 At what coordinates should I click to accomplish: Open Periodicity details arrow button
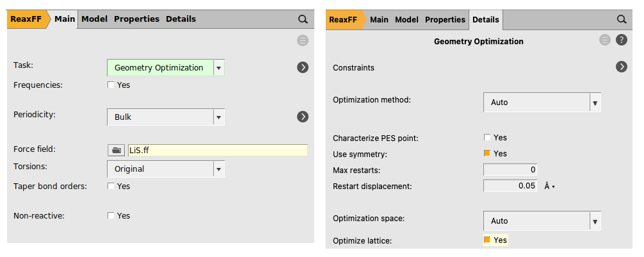(303, 117)
